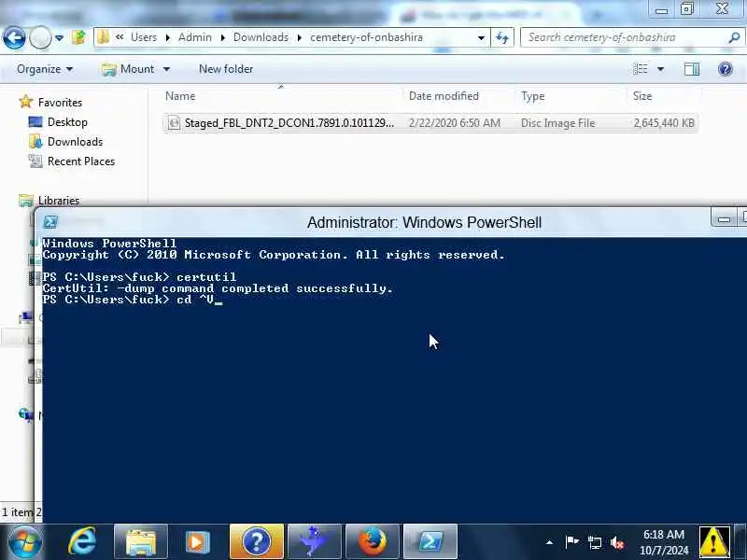This screenshot has height=560, width=747.
Task: Open the blue bird taskbar app
Action: click(x=315, y=542)
